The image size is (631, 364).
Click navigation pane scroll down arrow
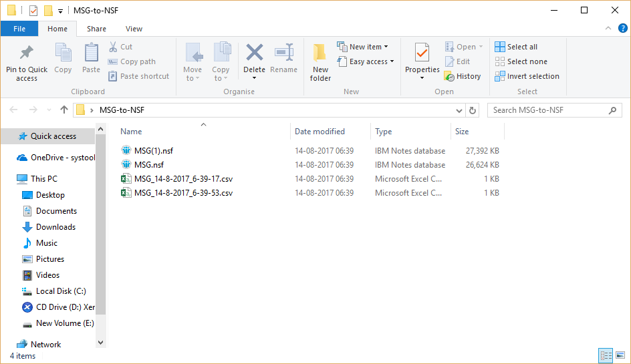[x=101, y=343]
